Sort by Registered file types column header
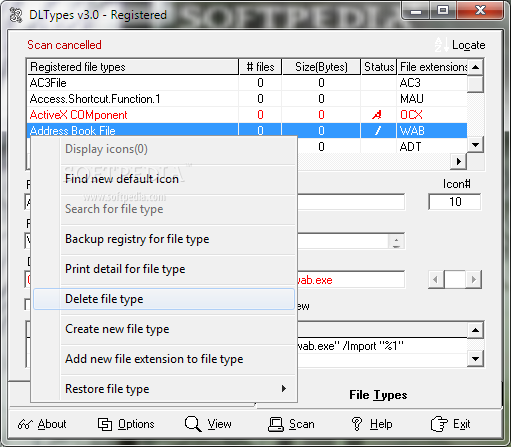The height and width of the screenshot is (447, 511). (133, 67)
